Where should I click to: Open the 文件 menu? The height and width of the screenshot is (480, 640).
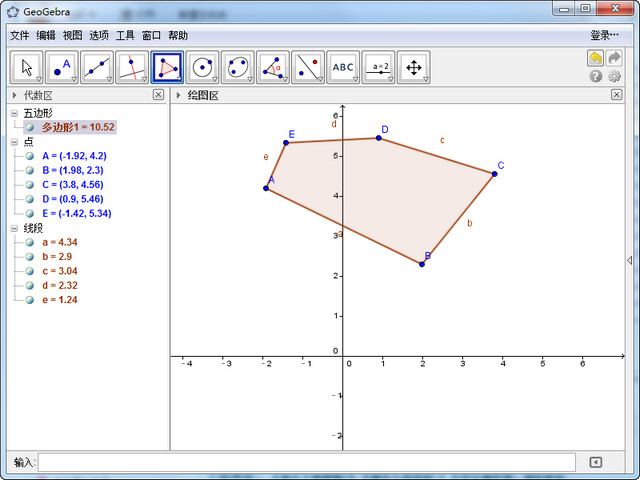[20, 35]
